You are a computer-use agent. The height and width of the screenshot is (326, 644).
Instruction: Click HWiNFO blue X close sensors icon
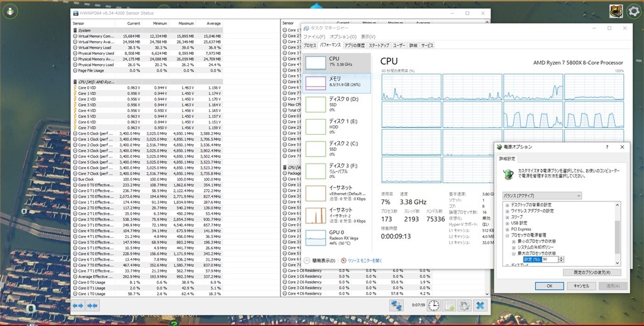[x=480, y=305]
